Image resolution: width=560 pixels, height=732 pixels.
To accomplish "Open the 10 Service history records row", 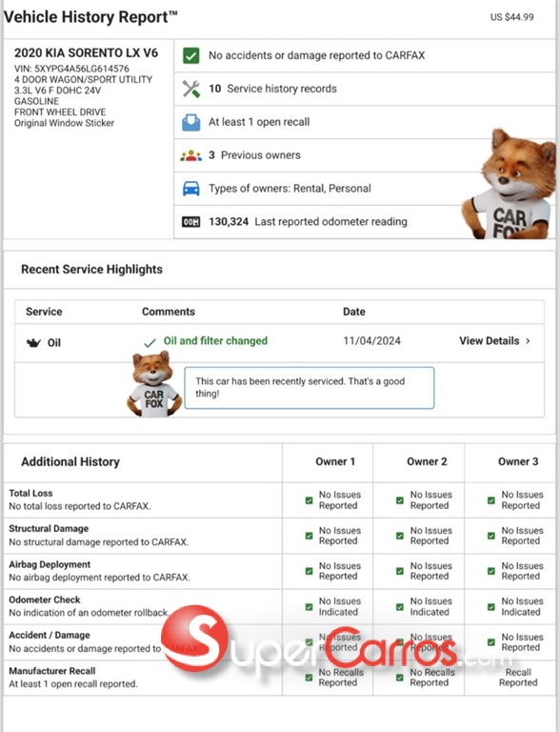I will pyautogui.click(x=365, y=89).
